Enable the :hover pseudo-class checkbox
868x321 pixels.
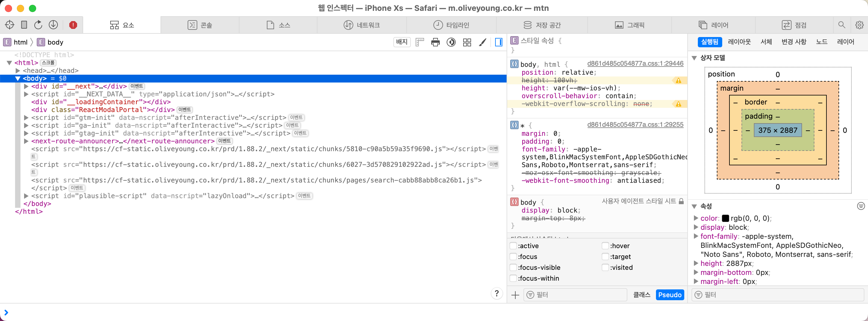pyautogui.click(x=605, y=245)
